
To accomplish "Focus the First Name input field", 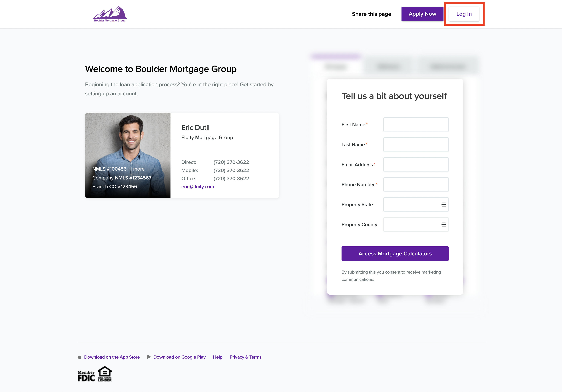I will (x=416, y=125).
